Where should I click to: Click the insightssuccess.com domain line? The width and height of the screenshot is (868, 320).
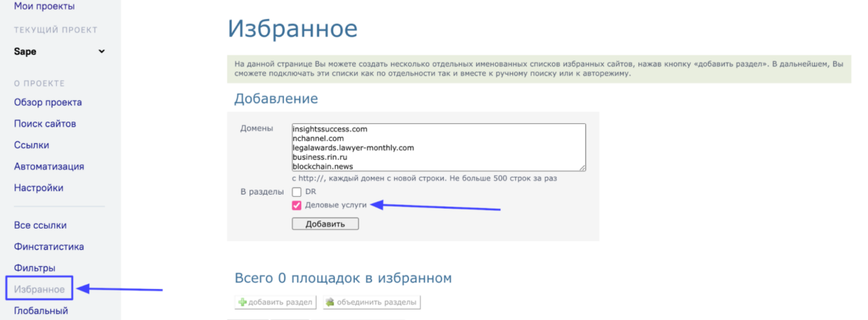click(330, 129)
